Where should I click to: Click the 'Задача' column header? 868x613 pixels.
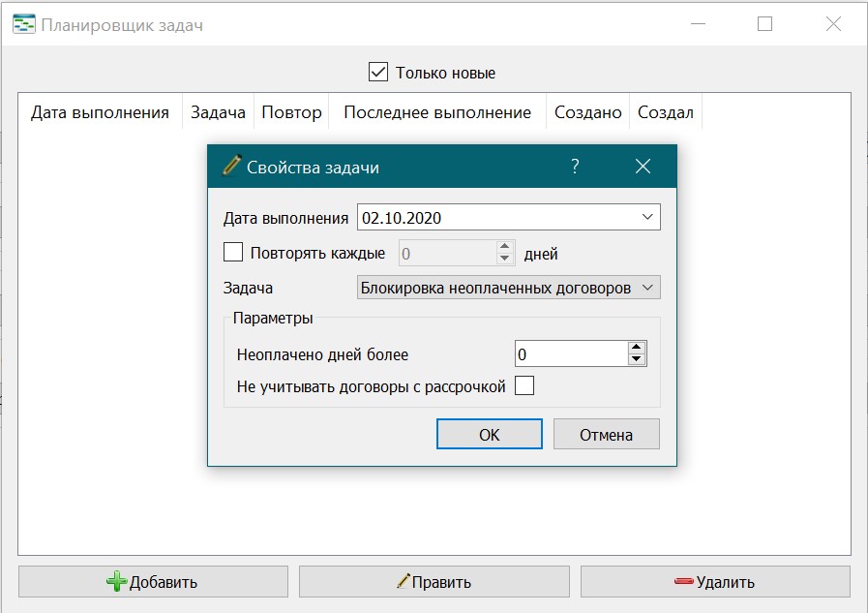coord(218,112)
